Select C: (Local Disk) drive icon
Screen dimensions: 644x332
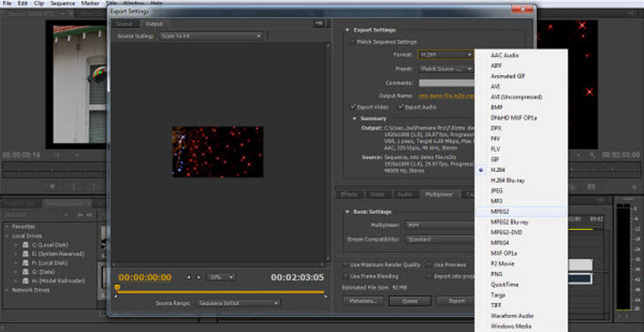tap(25, 245)
